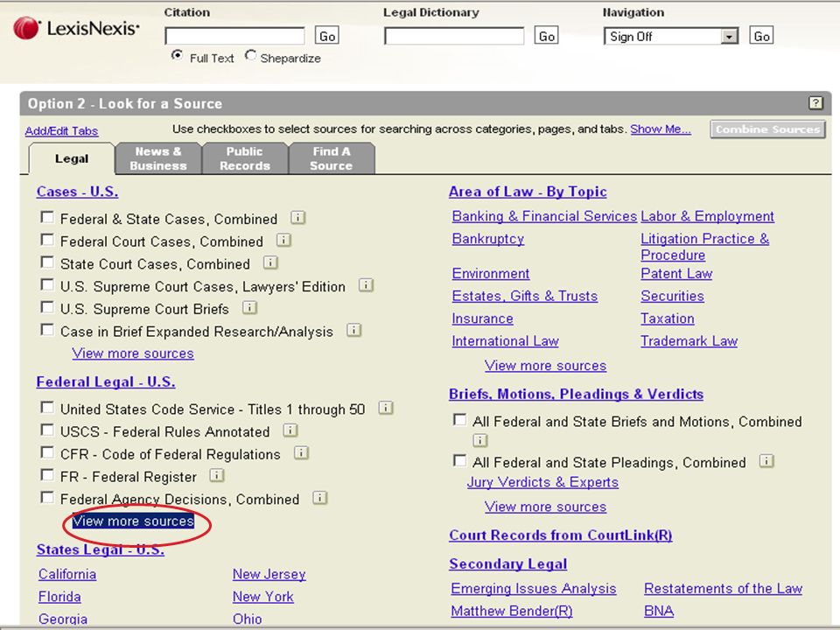The image size is (840, 630).
Task: Switch to the Legal tab
Action: tap(72, 158)
